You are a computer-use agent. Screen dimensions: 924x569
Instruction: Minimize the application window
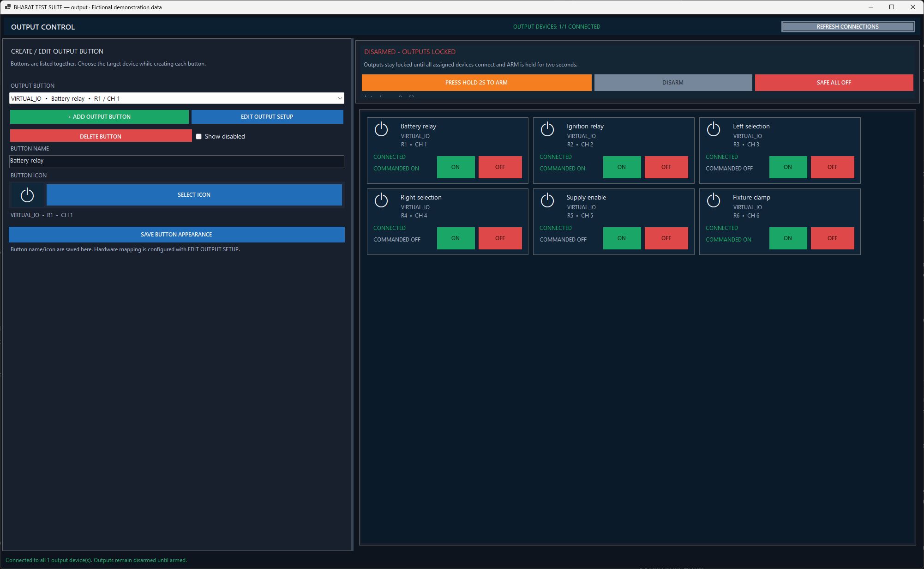point(871,7)
